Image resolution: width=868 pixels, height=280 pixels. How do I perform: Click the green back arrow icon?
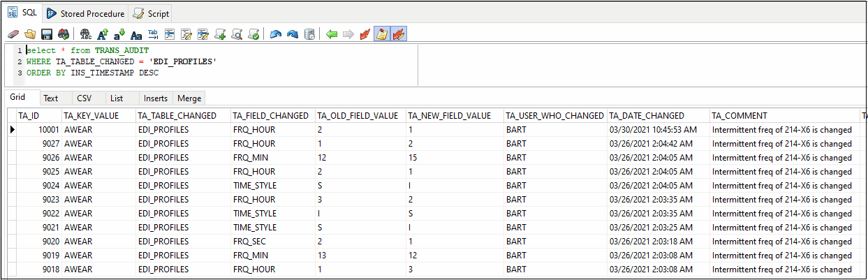coord(332,34)
